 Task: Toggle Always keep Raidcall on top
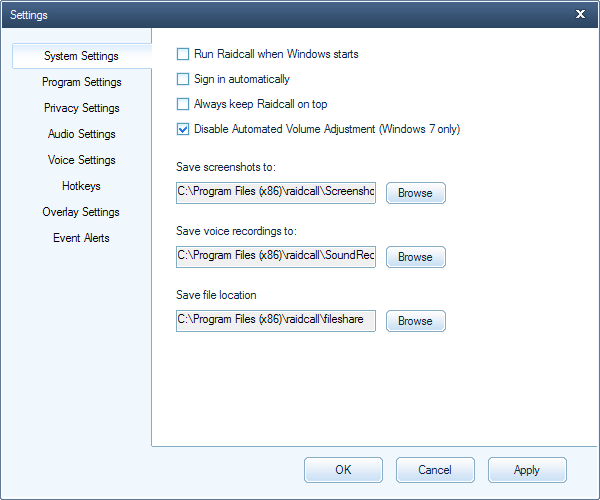pyautogui.click(x=183, y=104)
